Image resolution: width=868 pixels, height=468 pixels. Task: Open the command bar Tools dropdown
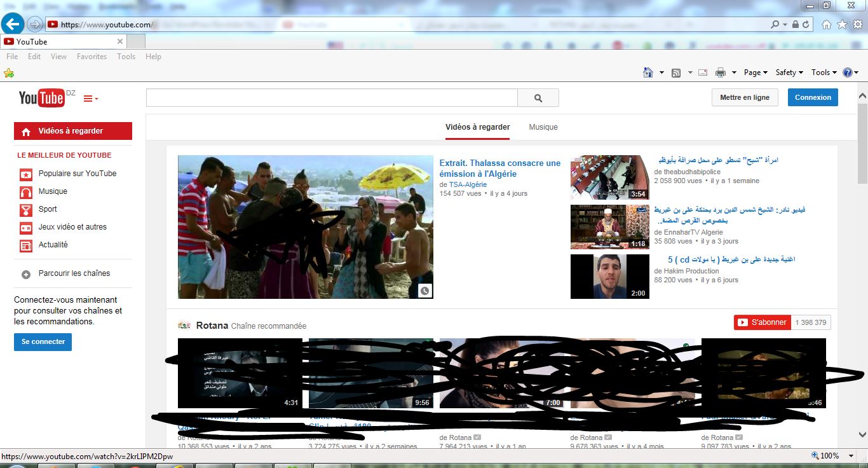(x=824, y=72)
